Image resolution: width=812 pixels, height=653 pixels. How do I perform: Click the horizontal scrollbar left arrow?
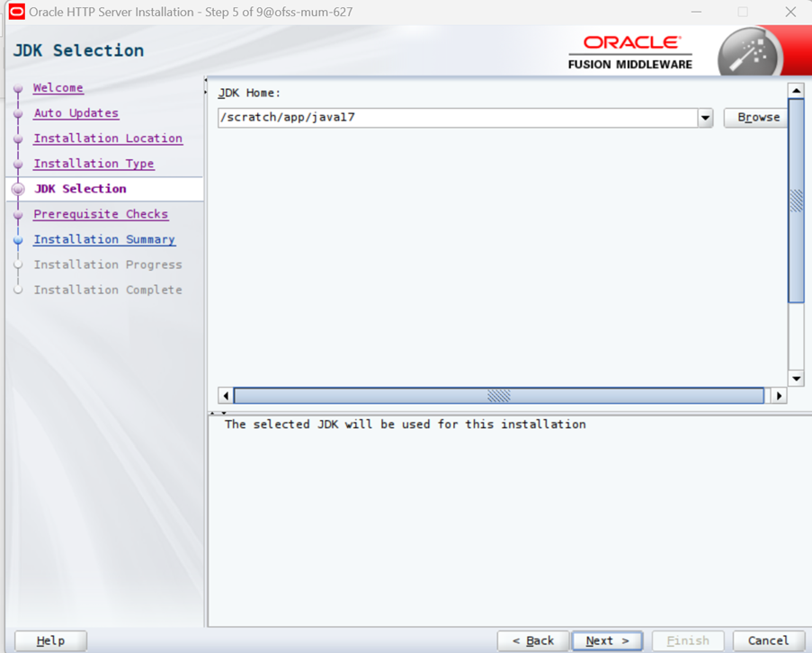[x=226, y=396]
